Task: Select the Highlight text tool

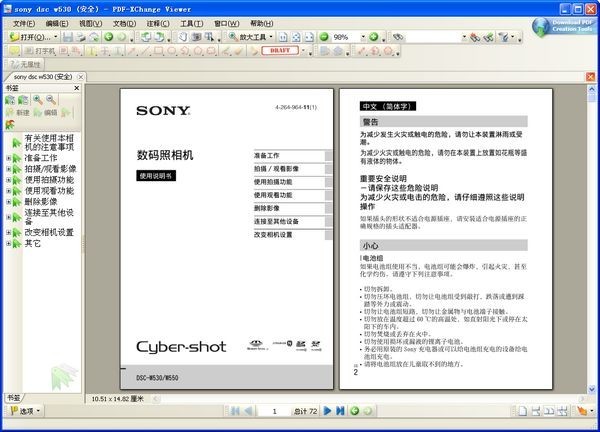Action: tap(91, 51)
